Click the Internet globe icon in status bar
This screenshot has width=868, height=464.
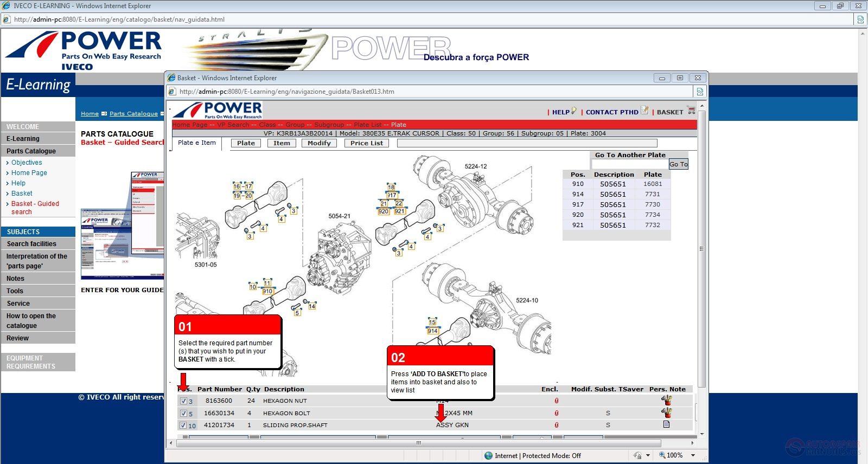[489, 456]
